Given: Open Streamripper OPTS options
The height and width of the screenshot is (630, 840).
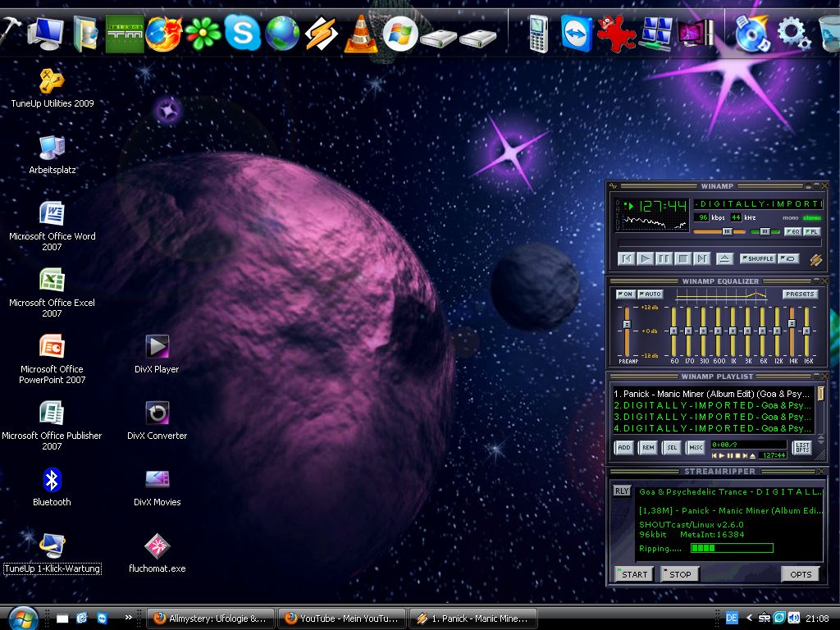Looking at the screenshot, I should [801, 573].
